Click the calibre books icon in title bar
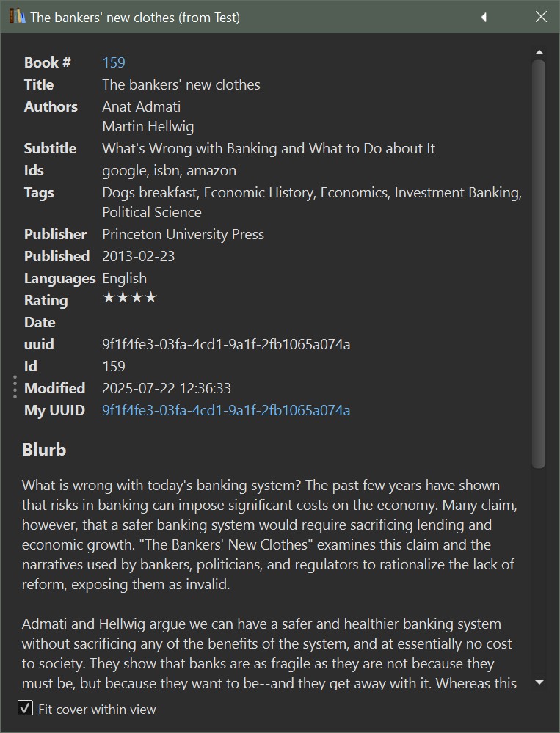The height and width of the screenshot is (733, 560). (17, 16)
